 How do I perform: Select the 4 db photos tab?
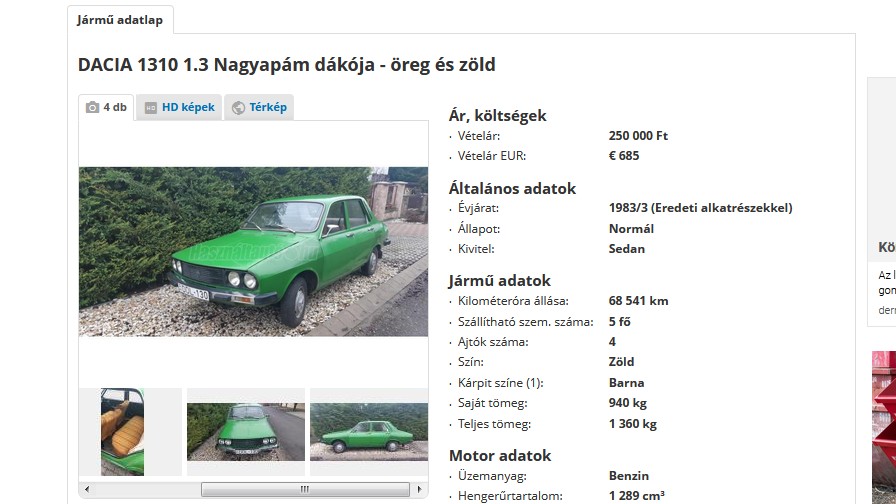coord(106,107)
